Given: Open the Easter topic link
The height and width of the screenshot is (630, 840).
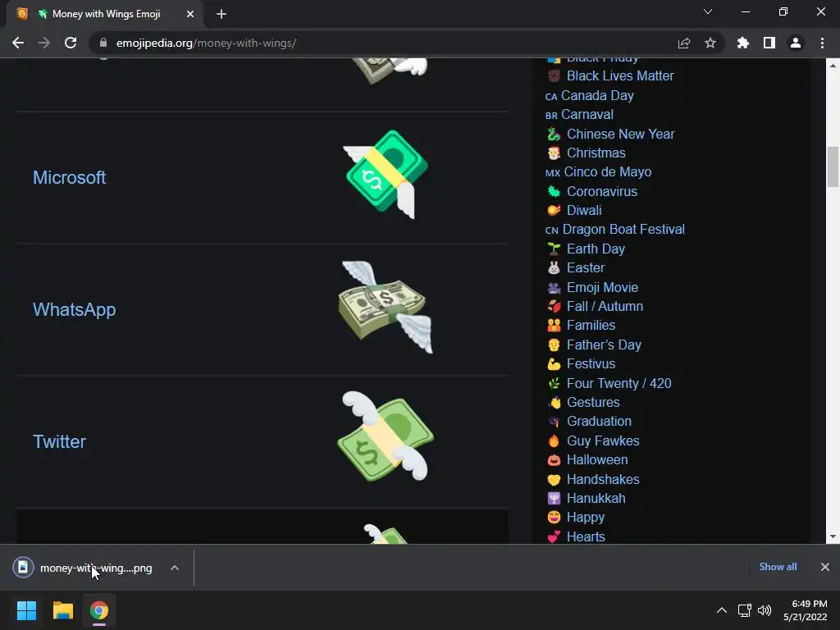Looking at the screenshot, I should coord(586,268).
